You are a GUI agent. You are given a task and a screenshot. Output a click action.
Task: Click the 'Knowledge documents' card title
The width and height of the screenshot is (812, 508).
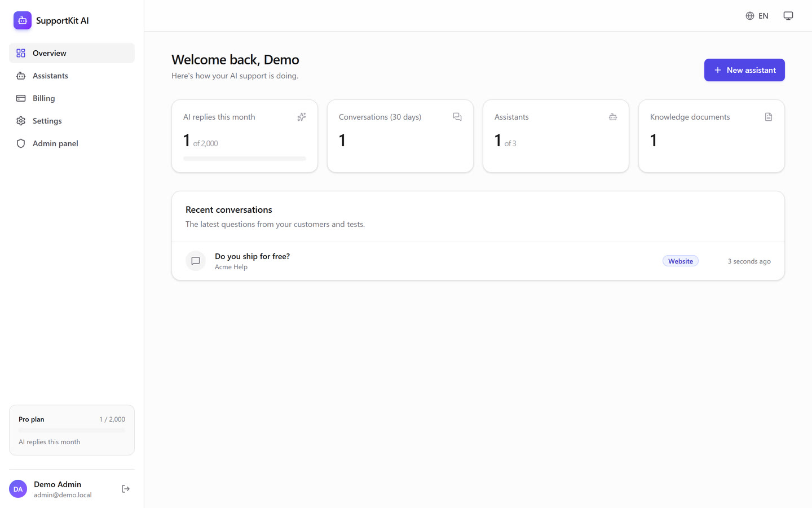click(690, 117)
